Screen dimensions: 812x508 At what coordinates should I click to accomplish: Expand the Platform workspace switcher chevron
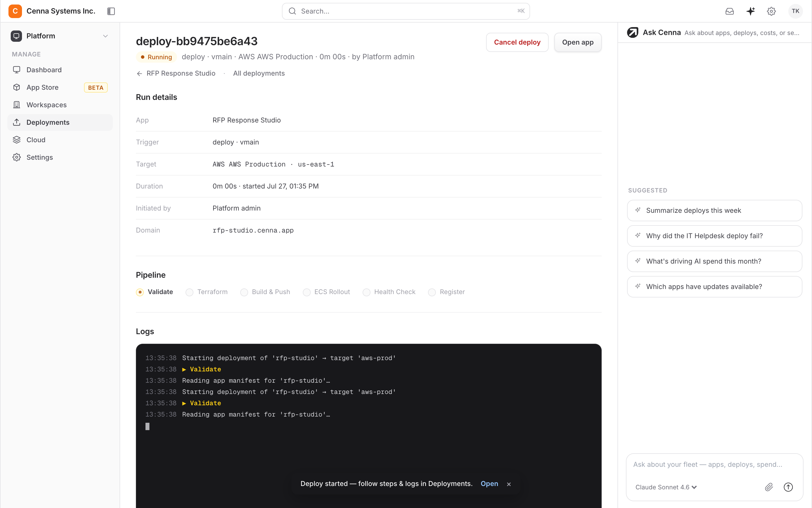click(x=105, y=36)
